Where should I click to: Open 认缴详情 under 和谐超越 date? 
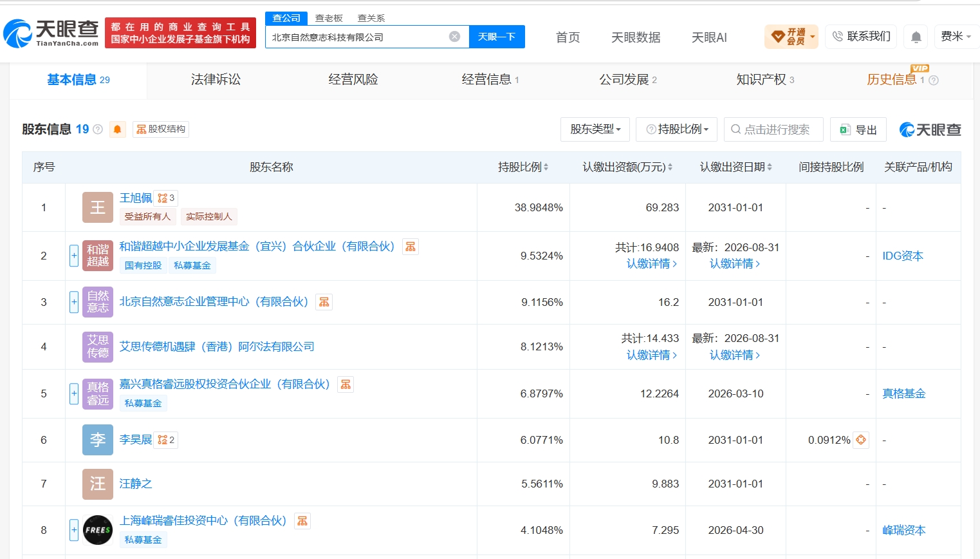click(x=735, y=264)
